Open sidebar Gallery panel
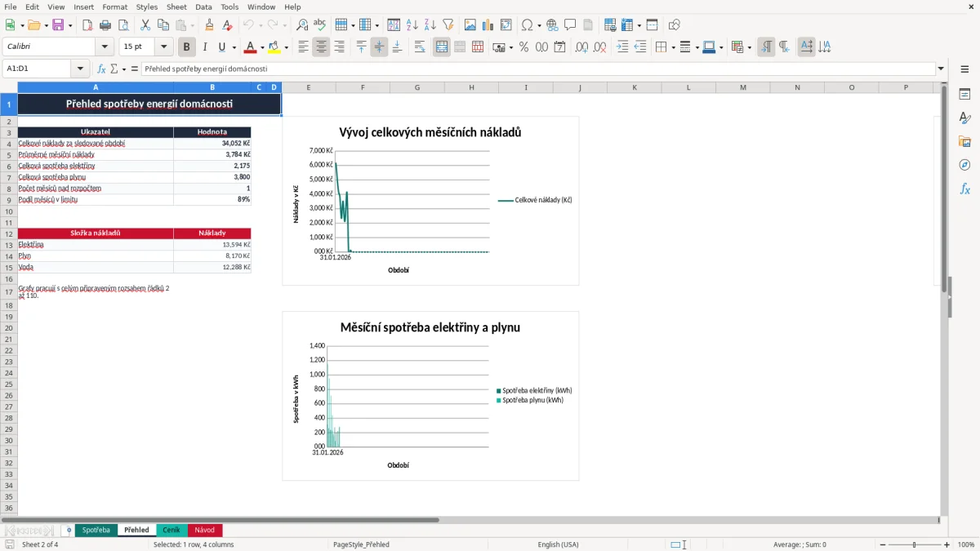The height and width of the screenshot is (551, 980). (964, 141)
